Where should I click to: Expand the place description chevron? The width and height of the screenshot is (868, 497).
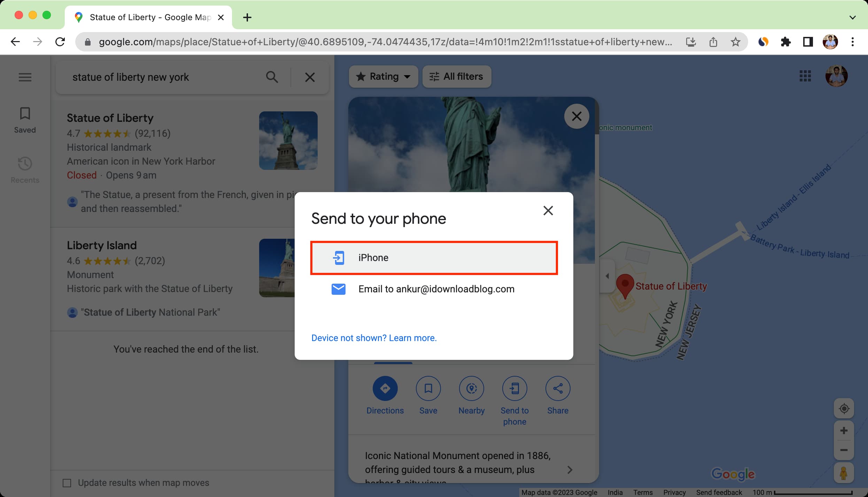pos(570,470)
